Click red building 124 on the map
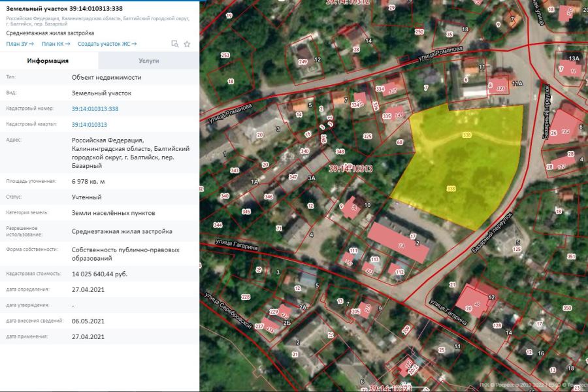 [x=564, y=131]
